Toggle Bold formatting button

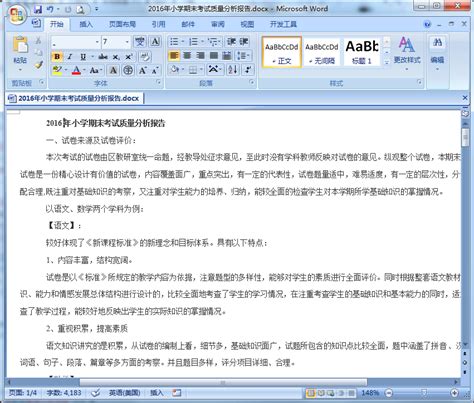click(57, 57)
